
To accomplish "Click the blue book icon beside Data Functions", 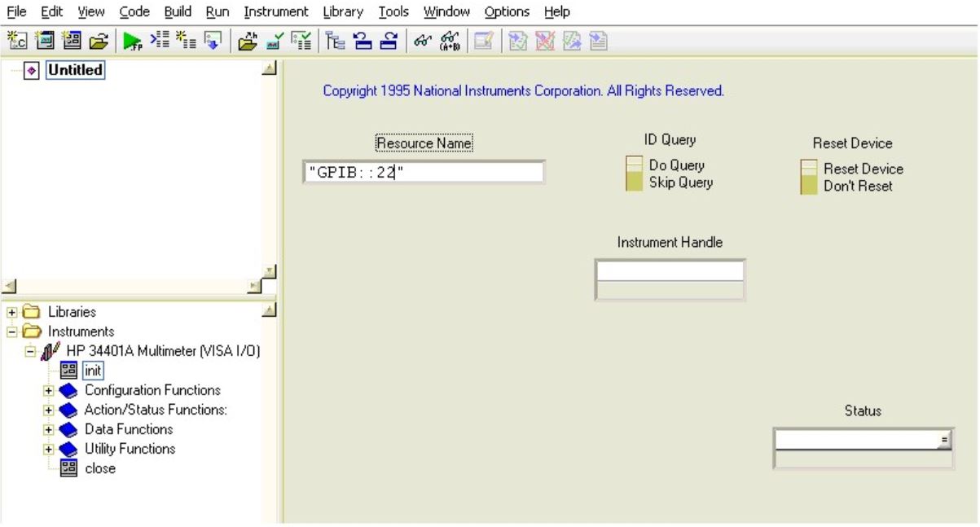I will 69,429.
